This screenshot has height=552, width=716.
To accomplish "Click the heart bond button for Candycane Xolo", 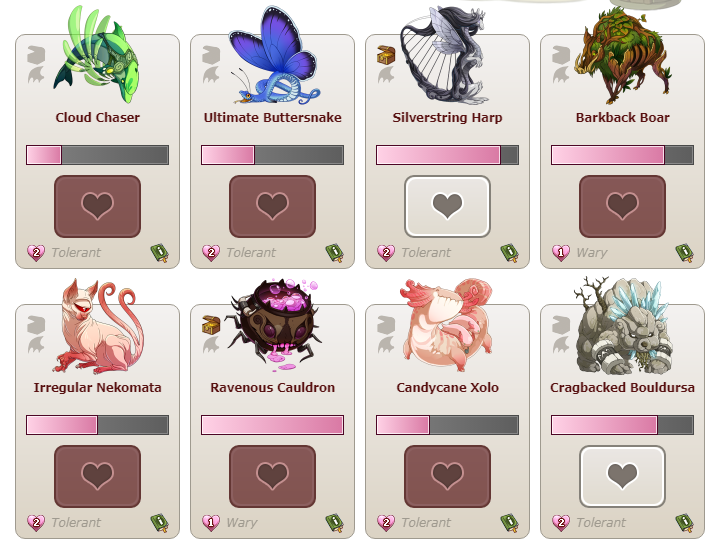I will point(448,476).
